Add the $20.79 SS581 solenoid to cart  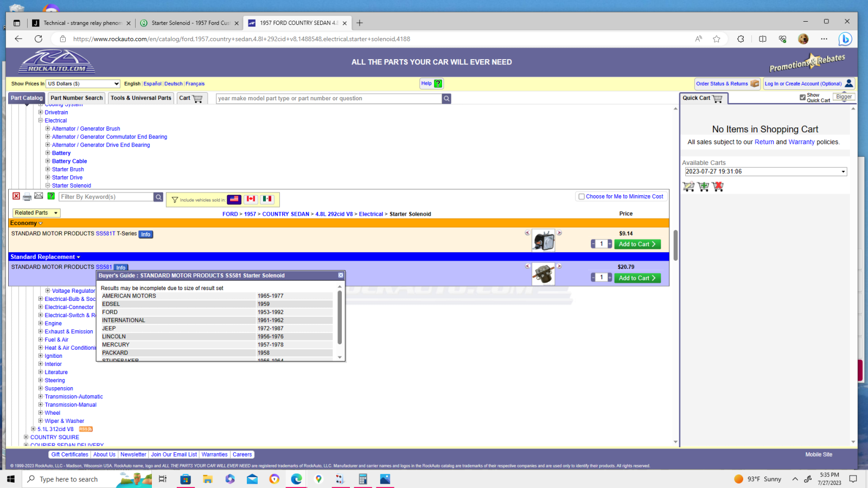pyautogui.click(x=637, y=278)
